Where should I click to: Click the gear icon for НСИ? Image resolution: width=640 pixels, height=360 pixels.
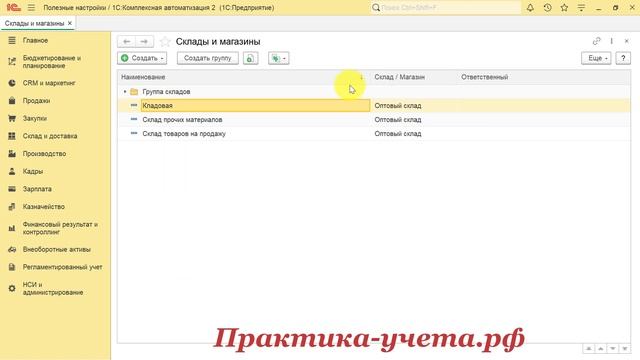coord(12,289)
